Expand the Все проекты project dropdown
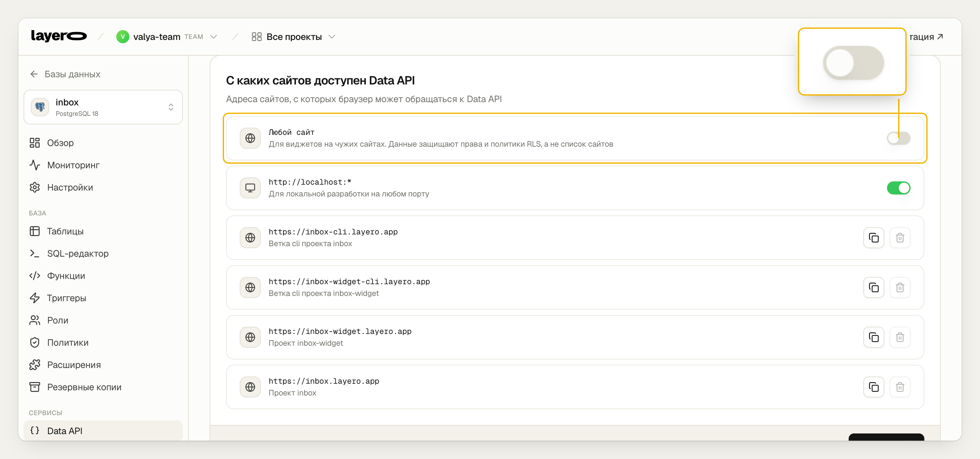The width and height of the screenshot is (980, 459). point(293,37)
